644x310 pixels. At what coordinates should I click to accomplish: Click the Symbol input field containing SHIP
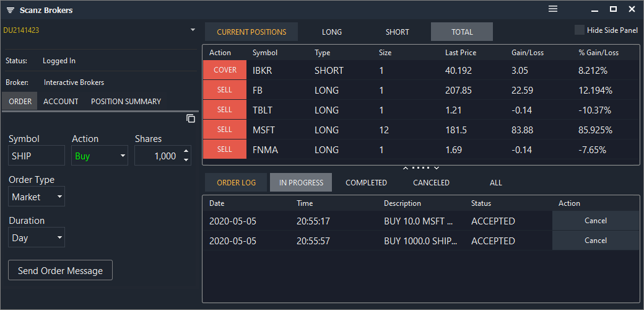coord(37,156)
